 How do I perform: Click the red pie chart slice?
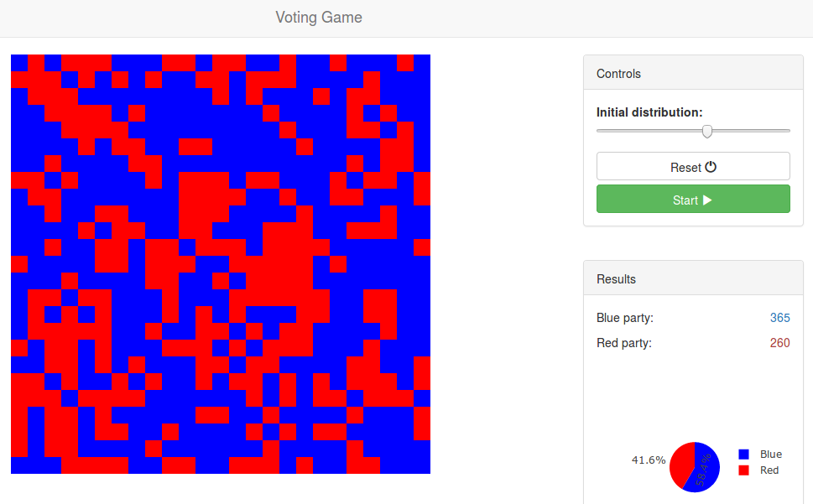click(680, 464)
